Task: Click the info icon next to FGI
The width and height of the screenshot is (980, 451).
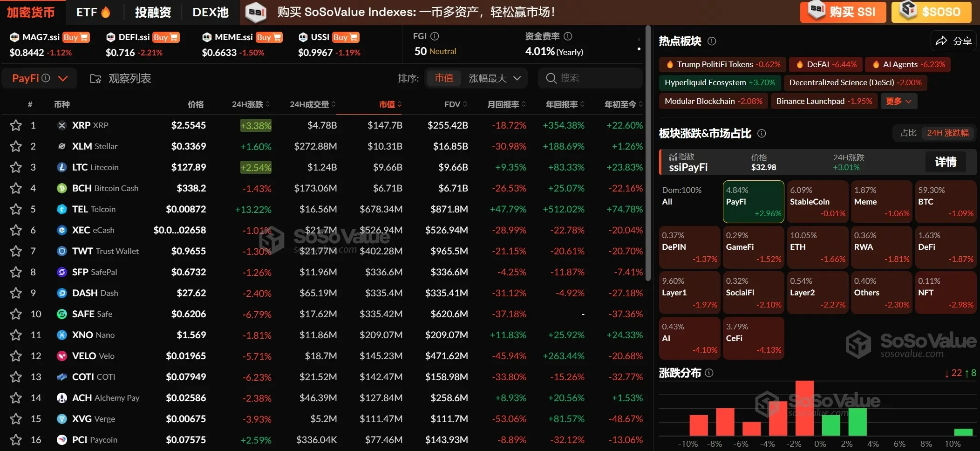Action: [435, 36]
